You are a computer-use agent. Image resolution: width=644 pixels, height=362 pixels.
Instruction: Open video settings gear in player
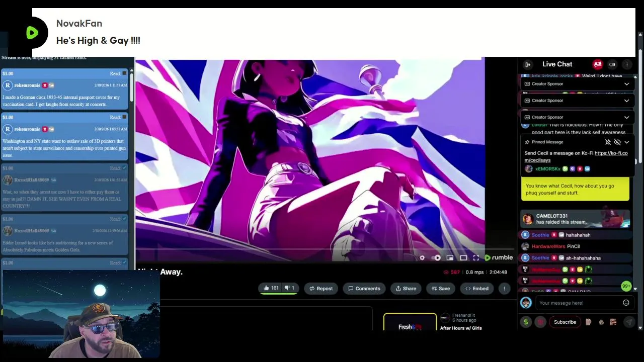tap(422, 258)
